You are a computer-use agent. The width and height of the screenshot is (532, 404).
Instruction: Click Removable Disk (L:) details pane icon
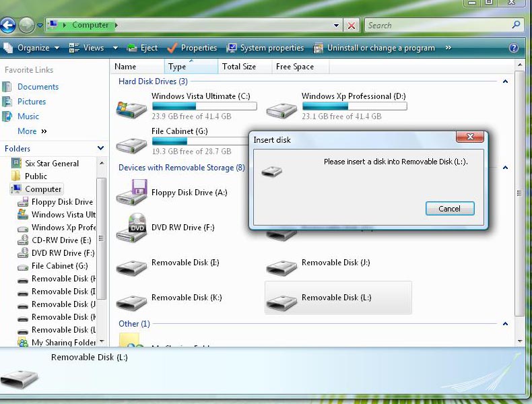pos(20,378)
